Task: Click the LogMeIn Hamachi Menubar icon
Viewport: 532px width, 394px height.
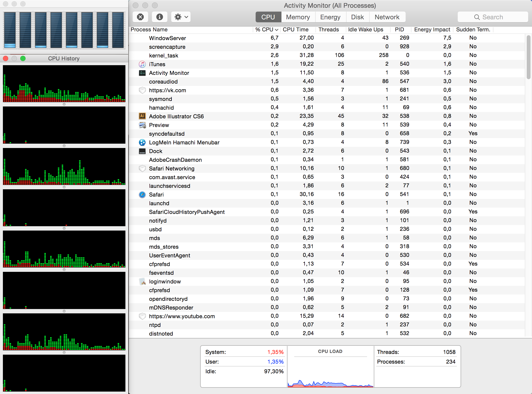Action: click(142, 142)
